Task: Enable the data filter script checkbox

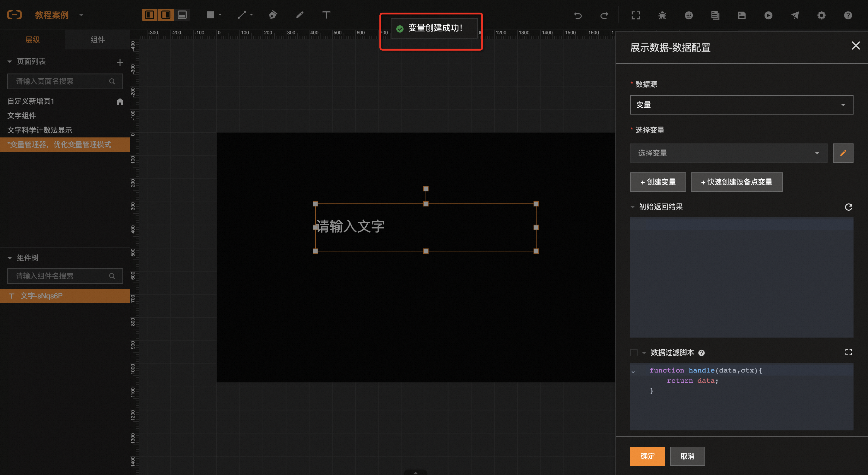Action: tap(634, 352)
